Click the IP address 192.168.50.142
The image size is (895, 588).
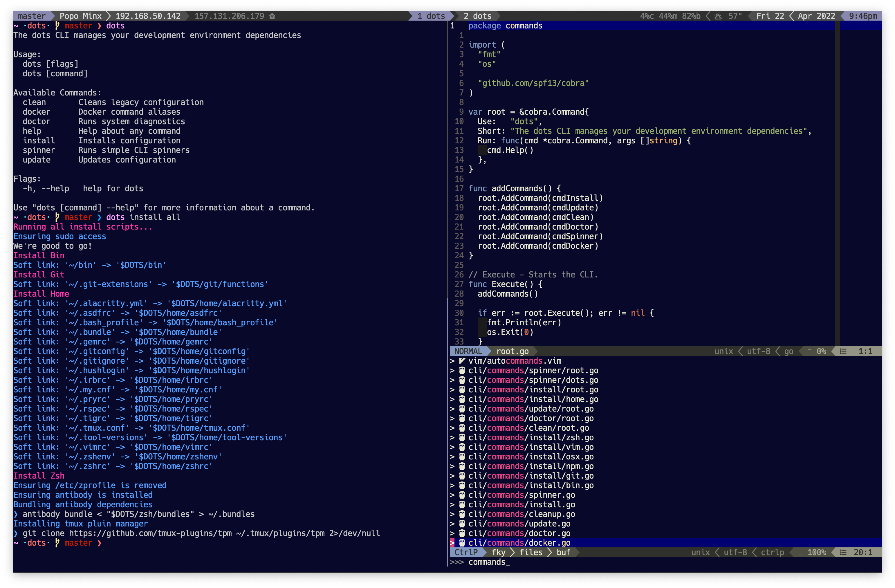(x=148, y=16)
